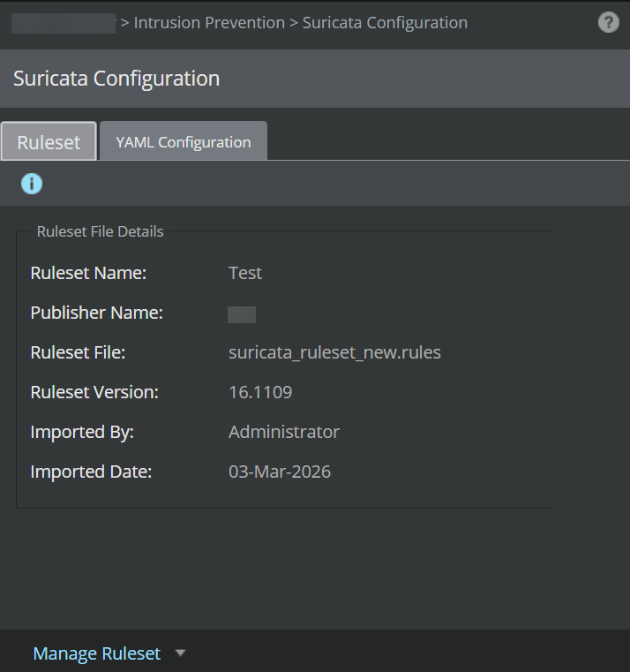This screenshot has width=630, height=672.
Task: Select Suricata Configuration breadcrumb
Action: (385, 23)
